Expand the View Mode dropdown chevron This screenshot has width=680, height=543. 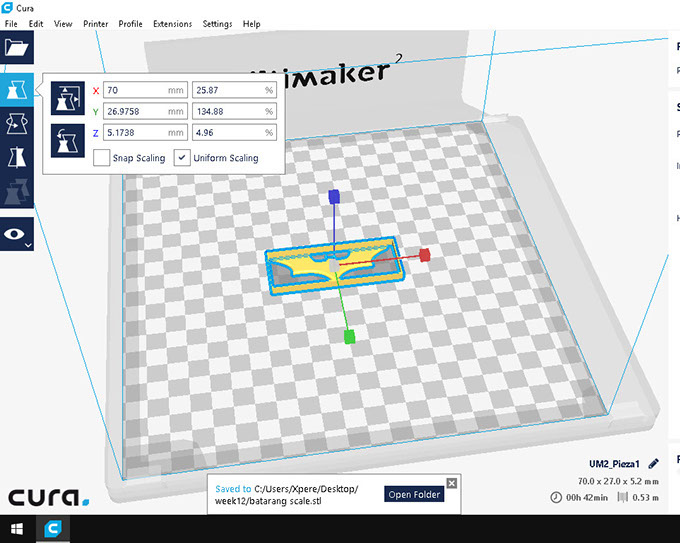pyautogui.click(x=28, y=245)
